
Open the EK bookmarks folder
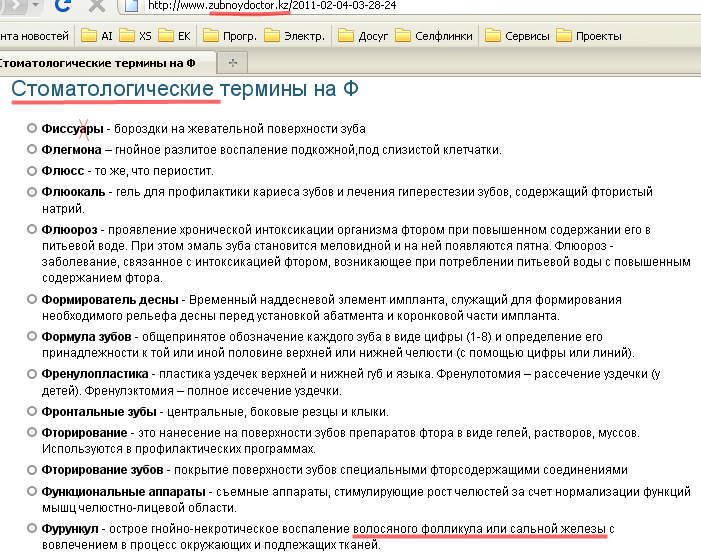point(174,36)
